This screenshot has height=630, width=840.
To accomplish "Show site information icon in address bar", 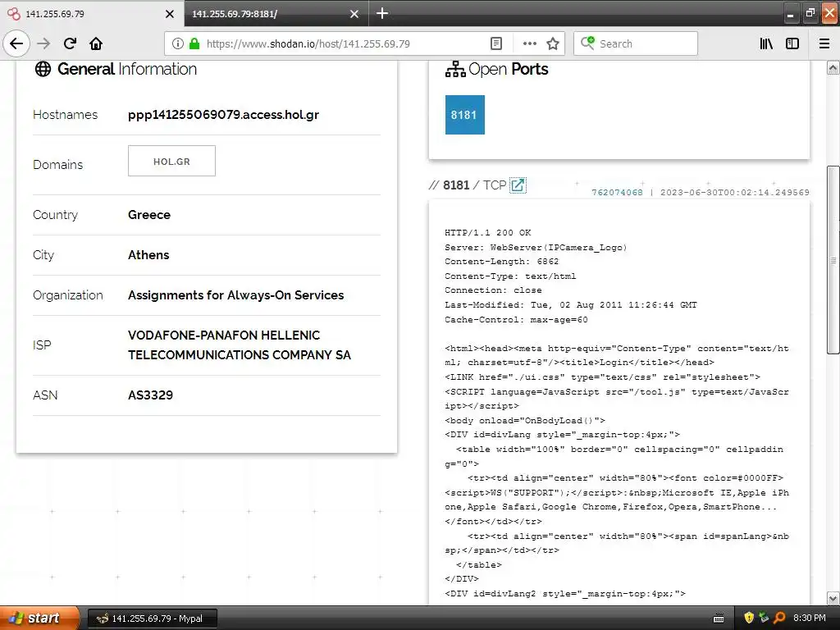I will coord(178,43).
